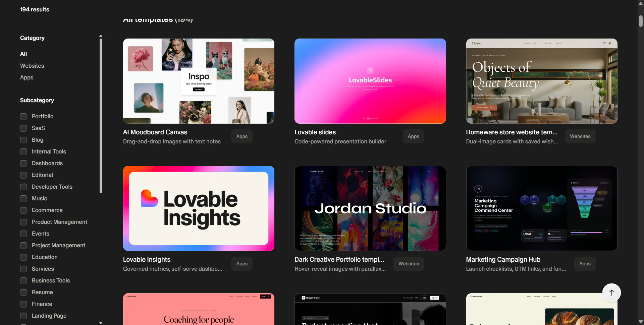Viewport: 644px width, 325px height.
Task: Open the Coaching for people thumbnail
Action: [x=199, y=309]
